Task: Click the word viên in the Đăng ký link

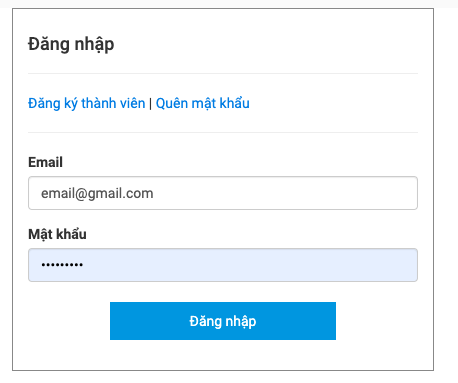Action: [x=133, y=103]
